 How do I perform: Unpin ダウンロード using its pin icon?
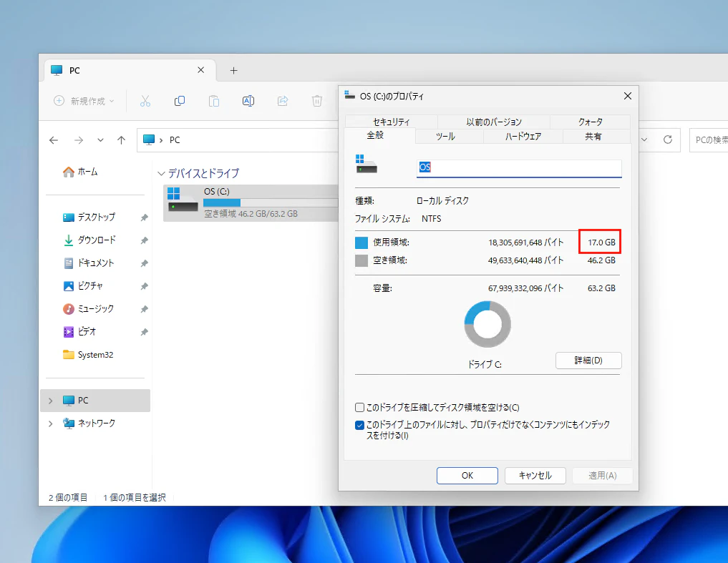pos(145,240)
